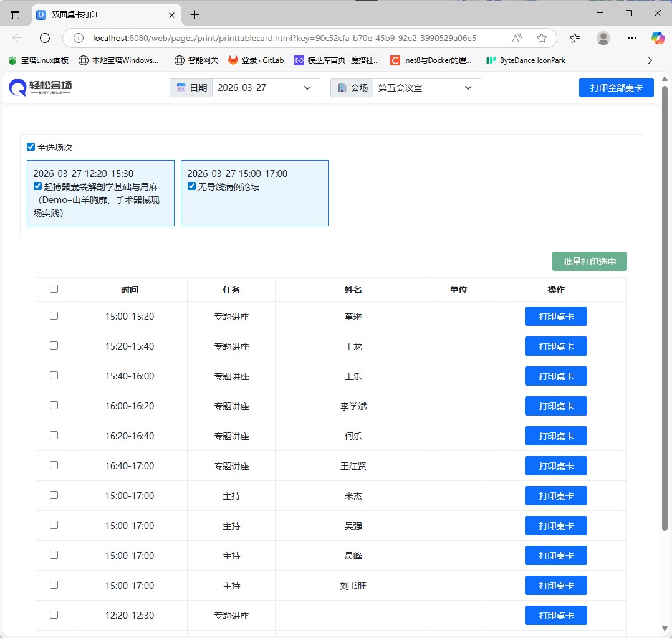Tick the select-all checkbox in table header
The width and height of the screenshot is (672, 638).
(54, 289)
